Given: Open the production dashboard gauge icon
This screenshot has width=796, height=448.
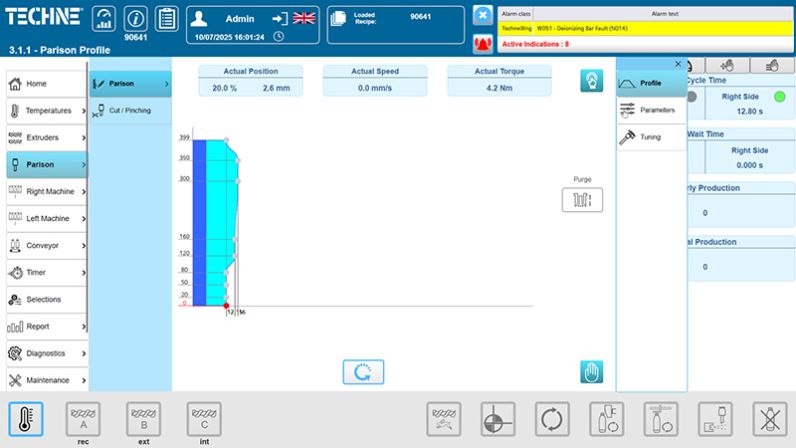Looking at the screenshot, I should [x=104, y=19].
